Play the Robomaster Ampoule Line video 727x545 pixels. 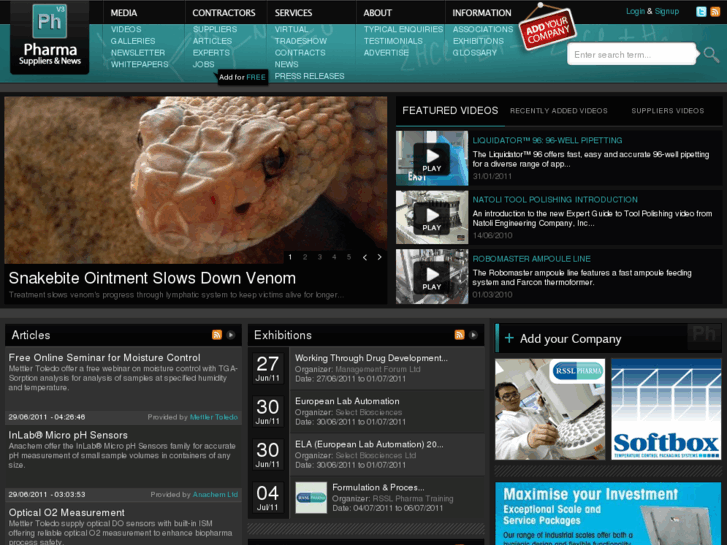click(x=432, y=277)
